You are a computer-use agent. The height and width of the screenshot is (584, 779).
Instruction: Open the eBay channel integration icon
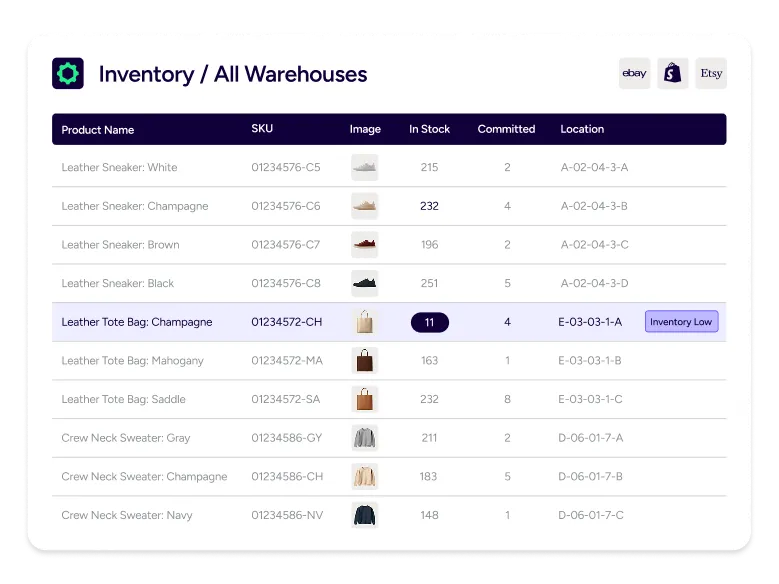click(x=634, y=73)
